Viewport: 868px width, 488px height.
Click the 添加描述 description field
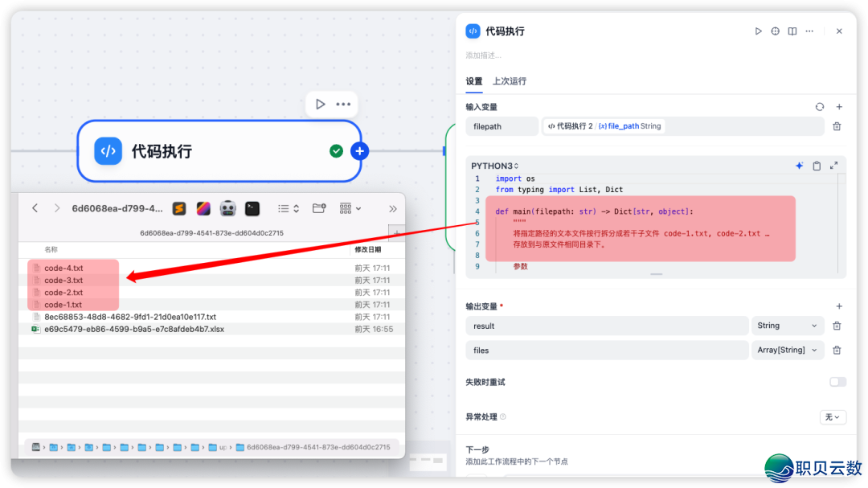pyautogui.click(x=483, y=55)
